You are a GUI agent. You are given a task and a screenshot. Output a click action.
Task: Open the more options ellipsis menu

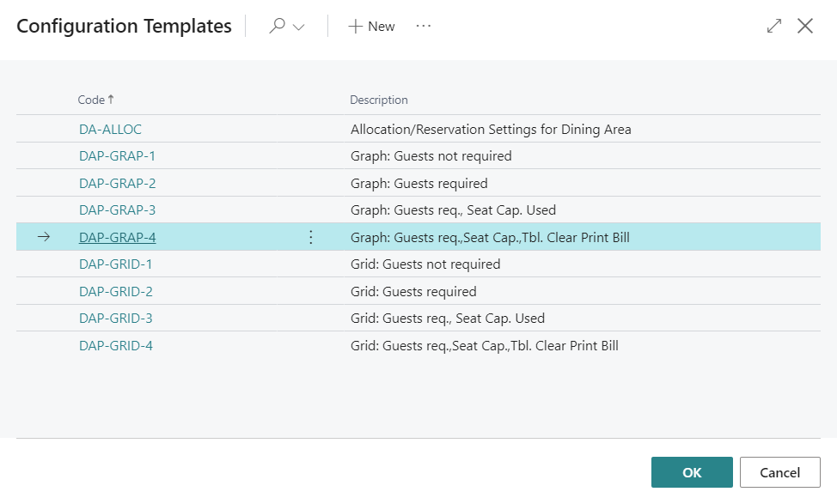(x=423, y=26)
